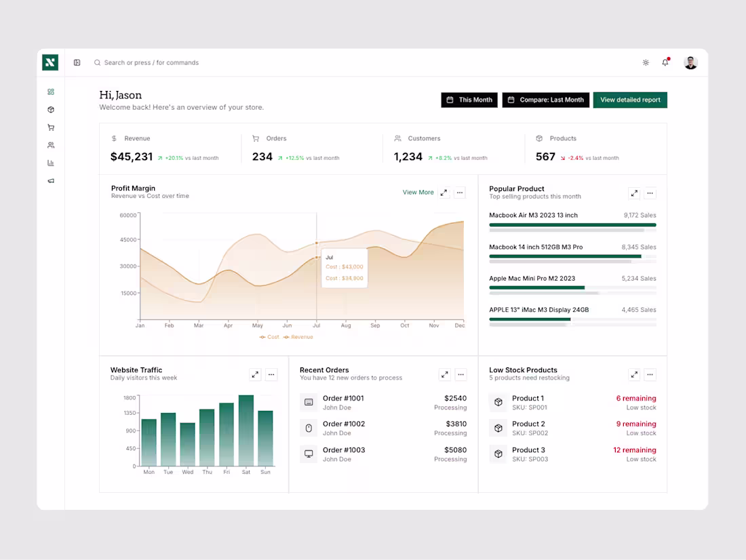Open Marketing via the megaphone sidebar icon
The height and width of the screenshot is (560, 746).
point(50,180)
